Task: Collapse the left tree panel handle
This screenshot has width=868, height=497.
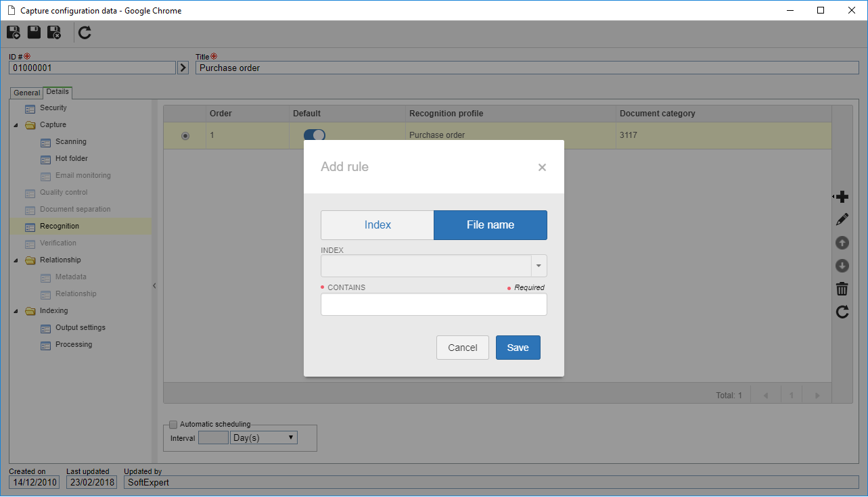Action: (154, 286)
